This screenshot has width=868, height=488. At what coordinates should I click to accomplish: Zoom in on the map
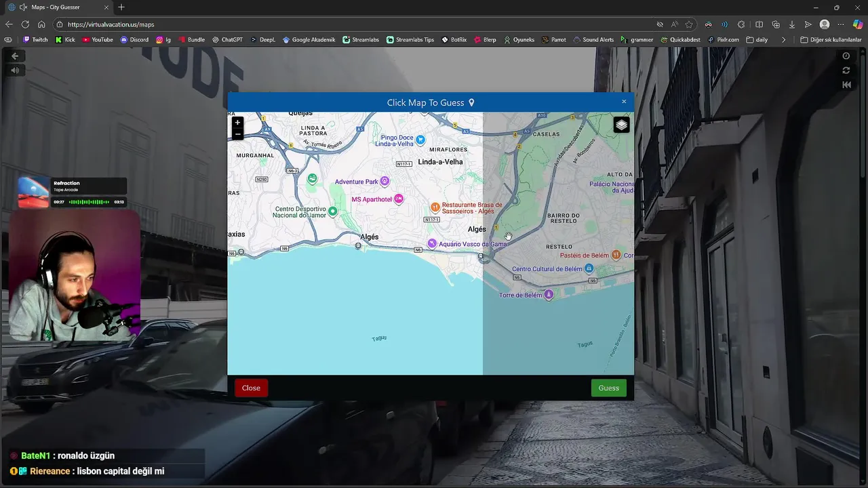(237, 123)
